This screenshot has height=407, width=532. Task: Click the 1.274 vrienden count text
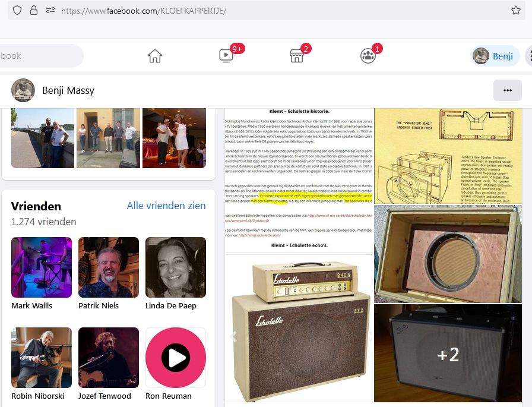click(43, 222)
